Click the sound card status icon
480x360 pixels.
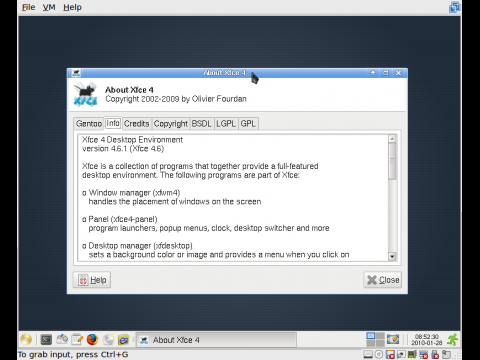pos(412,354)
